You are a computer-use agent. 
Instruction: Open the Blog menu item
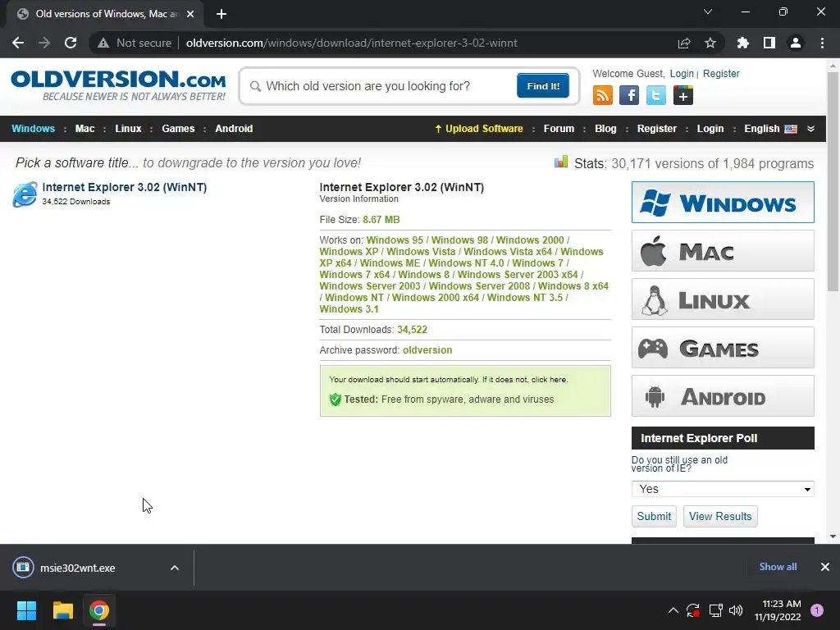[x=605, y=129]
